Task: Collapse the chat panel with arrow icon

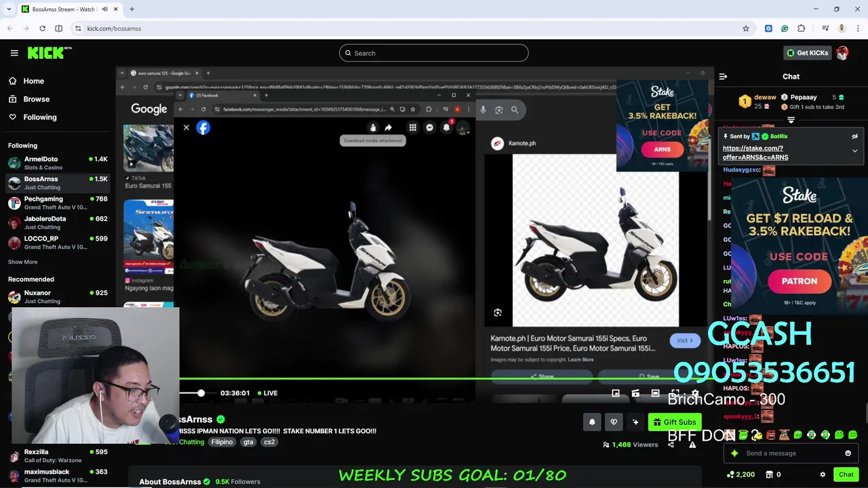Action: 723,77
